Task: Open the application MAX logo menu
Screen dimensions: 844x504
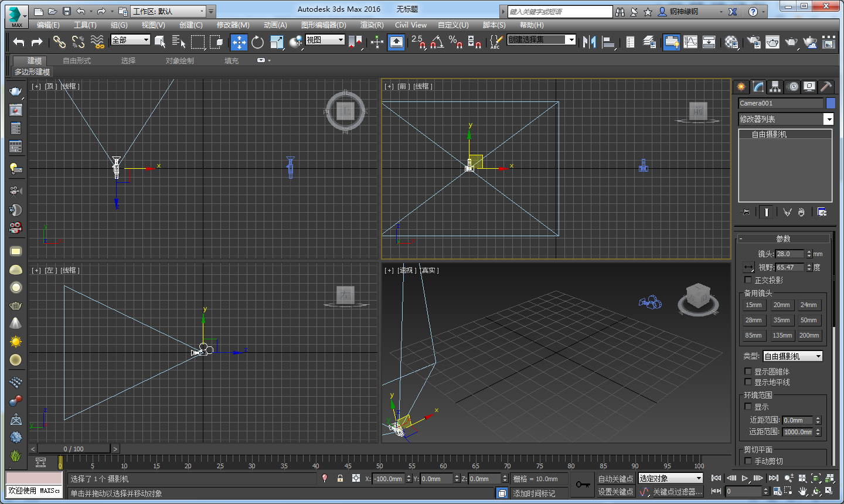Action: (16, 16)
